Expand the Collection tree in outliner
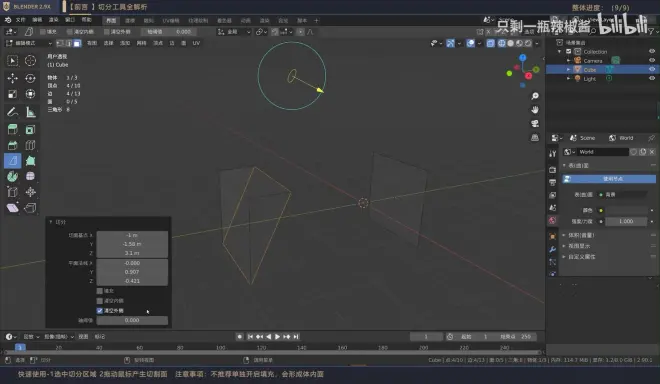The image size is (660, 384). pyautogui.click(x=560, y=51)
